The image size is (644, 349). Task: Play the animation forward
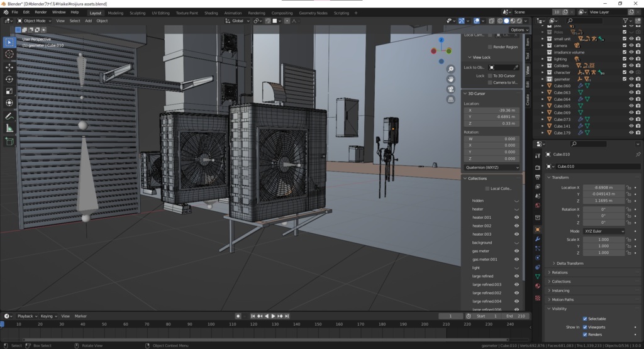[273, 316]
